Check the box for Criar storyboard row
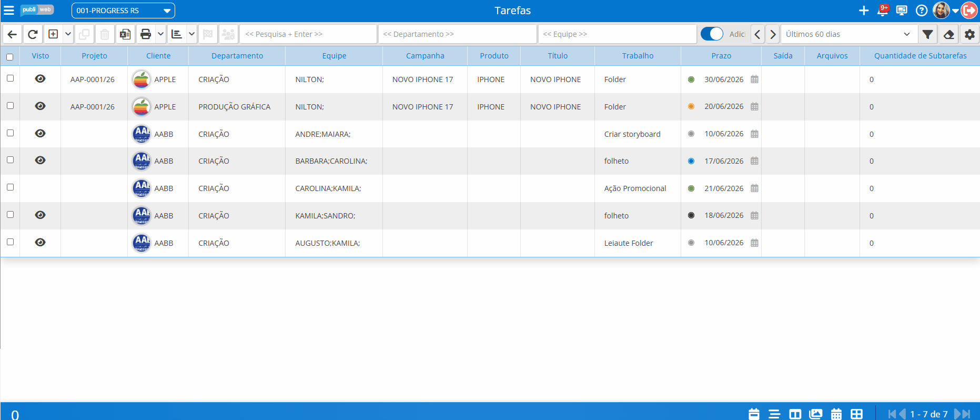Viewport: 980px width, 420px height. pyautogui.click(x=10, y=133)
